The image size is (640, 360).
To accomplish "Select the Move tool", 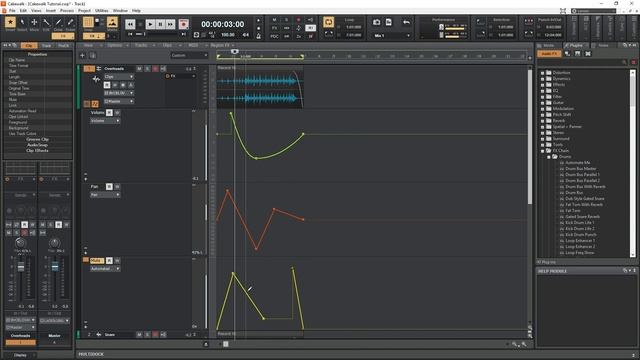I will (34, 22).
